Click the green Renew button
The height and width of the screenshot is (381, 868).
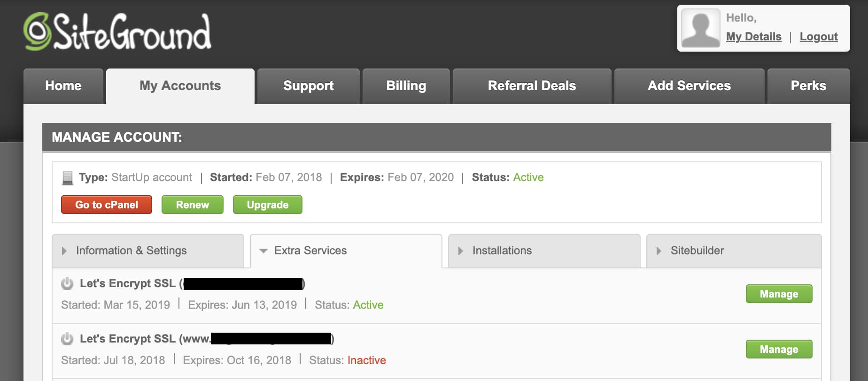[x=192, y=205]
